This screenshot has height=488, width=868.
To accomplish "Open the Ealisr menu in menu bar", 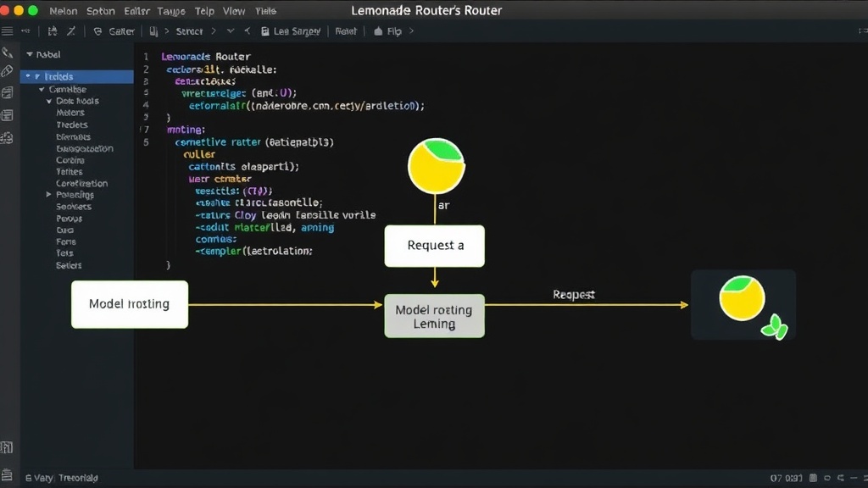I will coord(136,11).
